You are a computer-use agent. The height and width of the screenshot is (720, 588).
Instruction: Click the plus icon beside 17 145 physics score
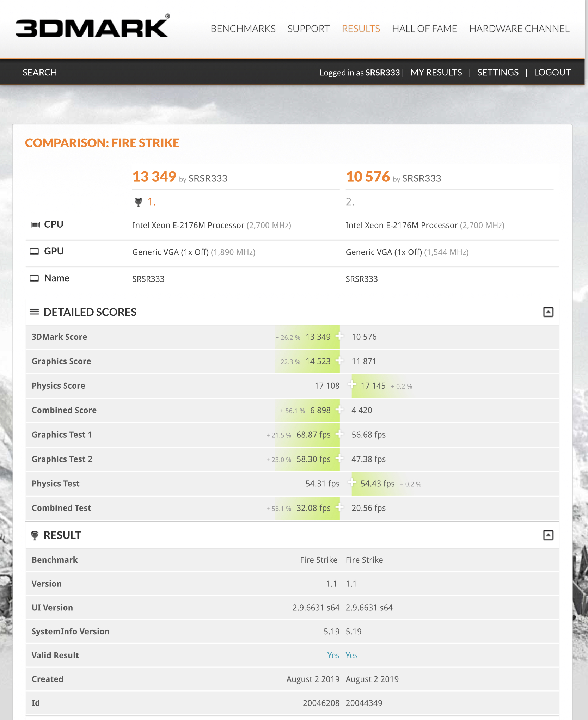352,385
